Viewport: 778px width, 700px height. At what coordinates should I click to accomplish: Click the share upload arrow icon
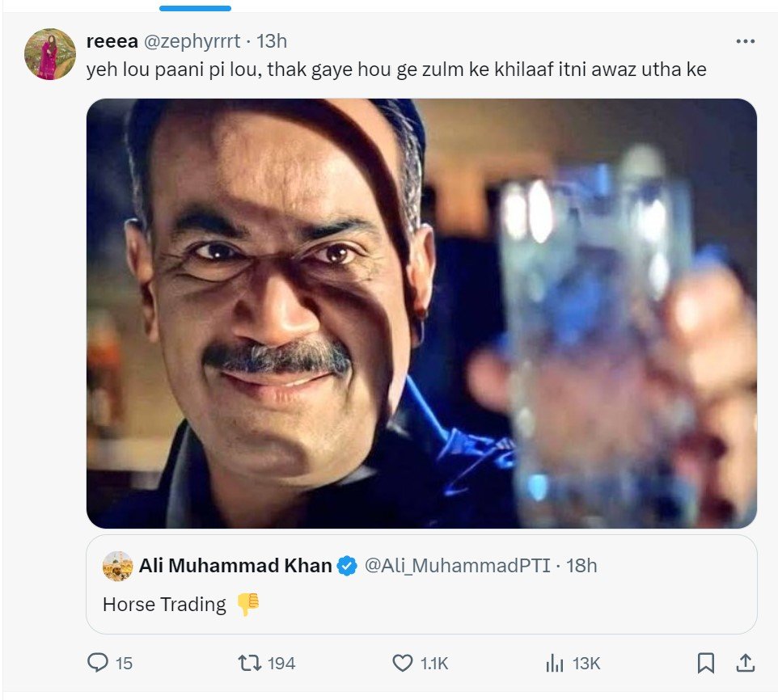click(x=744, y=664)
